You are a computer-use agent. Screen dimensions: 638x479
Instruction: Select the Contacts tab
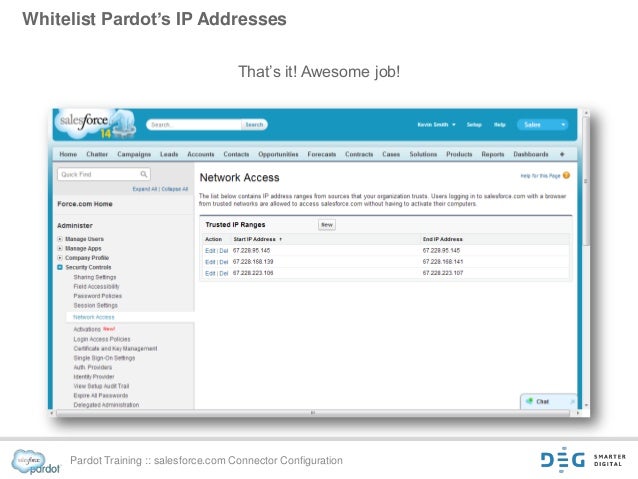click(236, 154)
